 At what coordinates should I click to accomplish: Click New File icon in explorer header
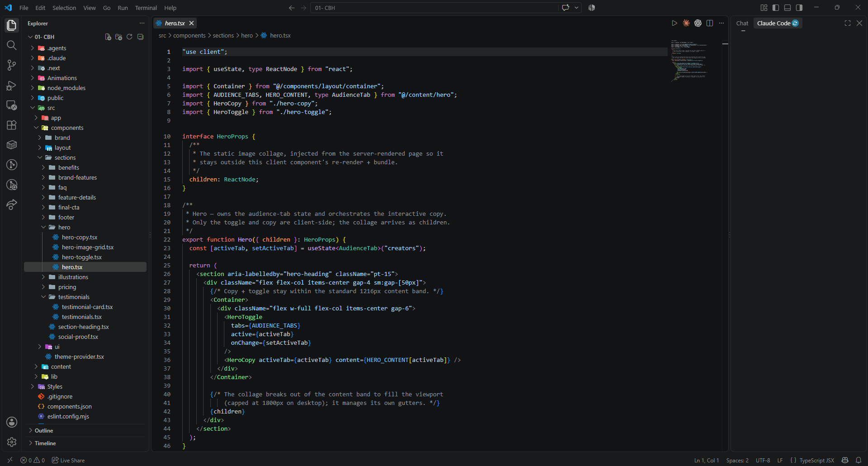[108, 37]
